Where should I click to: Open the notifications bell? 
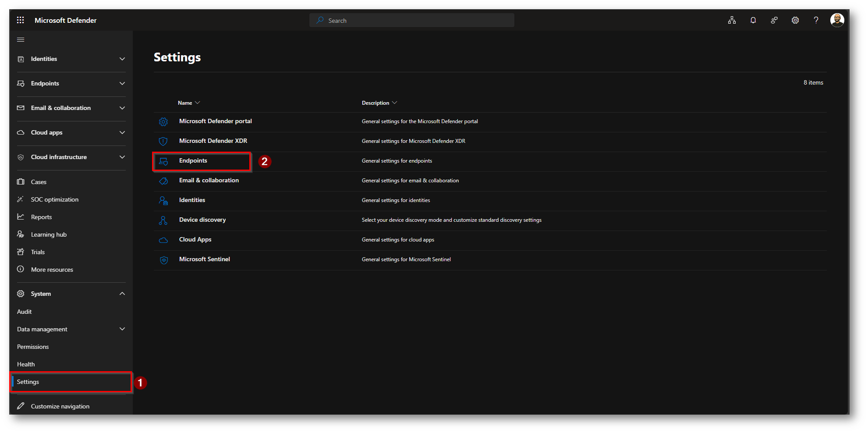click(x=753, y=20)
